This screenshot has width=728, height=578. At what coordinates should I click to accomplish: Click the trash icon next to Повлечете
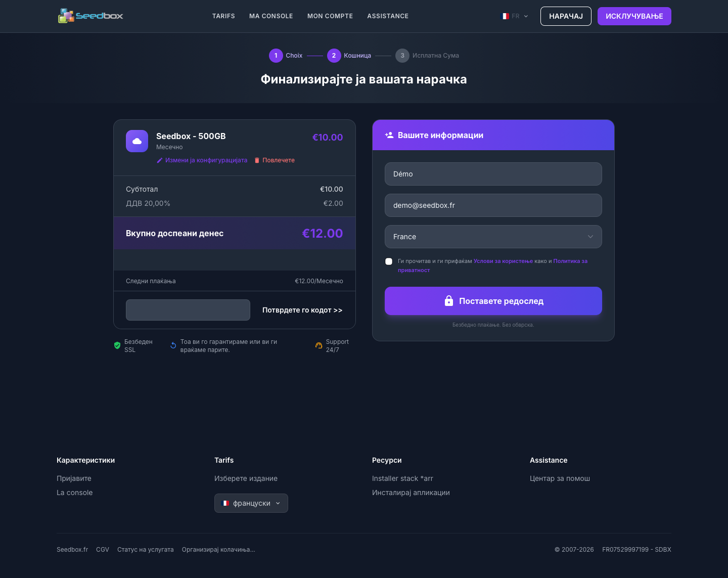tap(257, 160)
